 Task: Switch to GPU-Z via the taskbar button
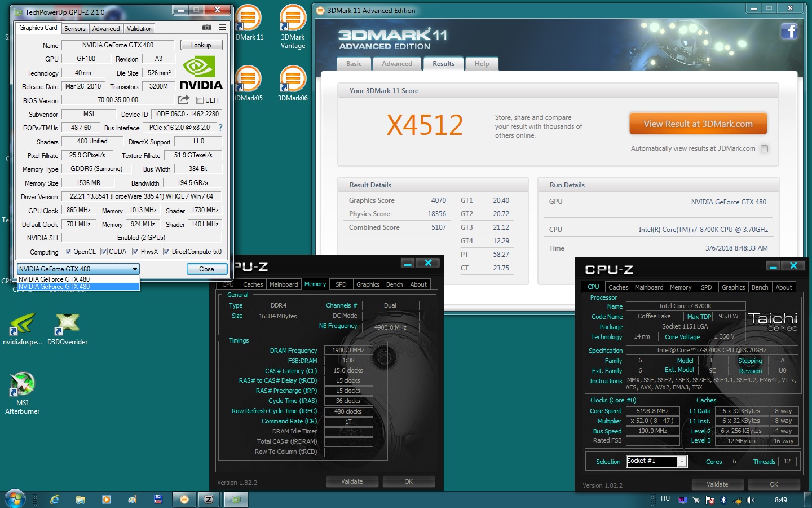pyautogui.click(x=236, y=500)
